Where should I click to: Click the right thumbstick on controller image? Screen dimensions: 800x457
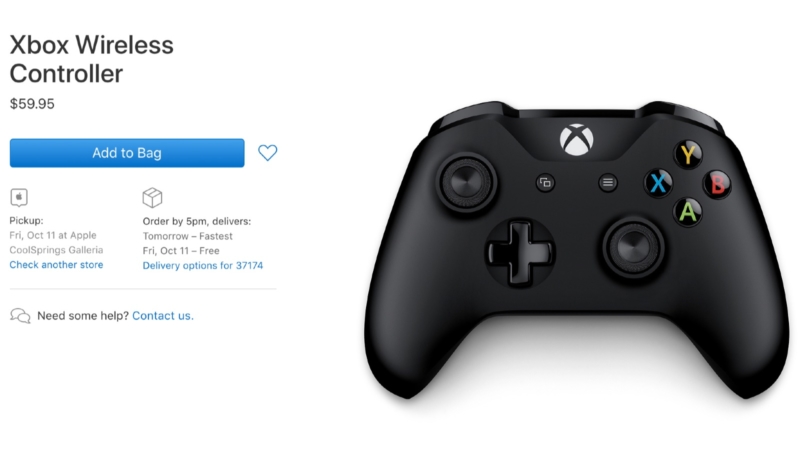click(633, 247)
